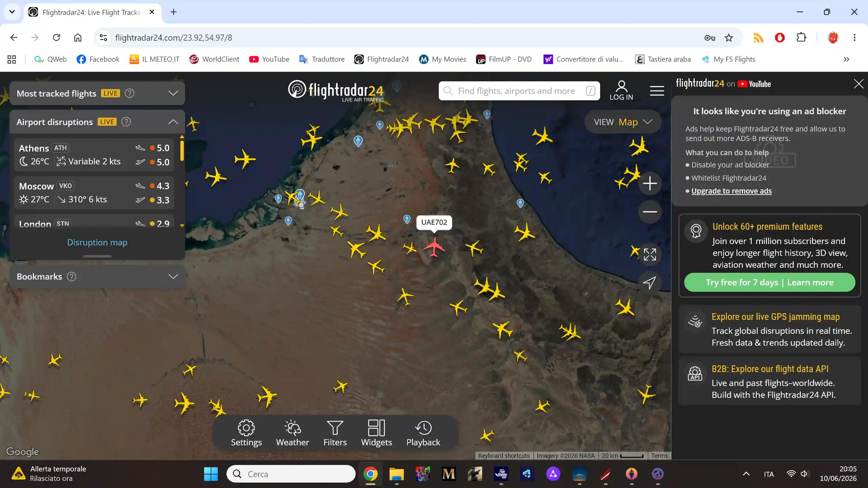This screenshot has height=488, width=868.
Task: Click the browser address bar
Action: point(407,38)
